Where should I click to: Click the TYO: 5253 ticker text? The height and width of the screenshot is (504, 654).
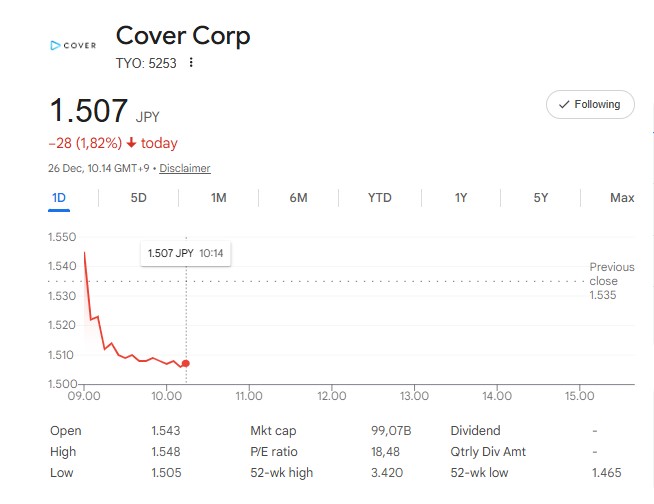coord(146,63)
